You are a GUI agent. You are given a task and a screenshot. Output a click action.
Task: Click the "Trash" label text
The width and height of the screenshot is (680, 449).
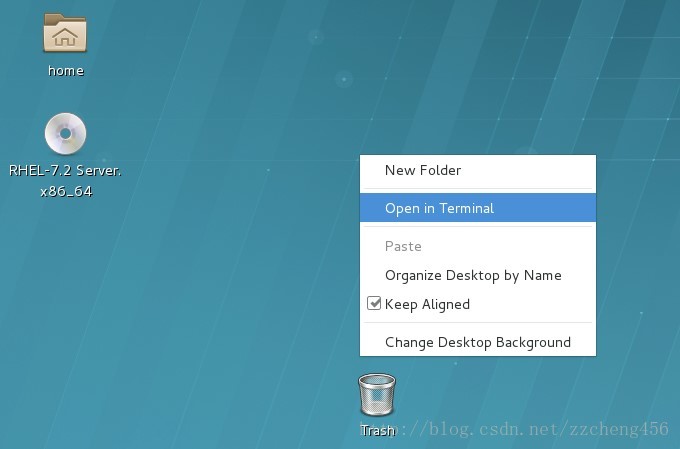[x=378, y=430]
